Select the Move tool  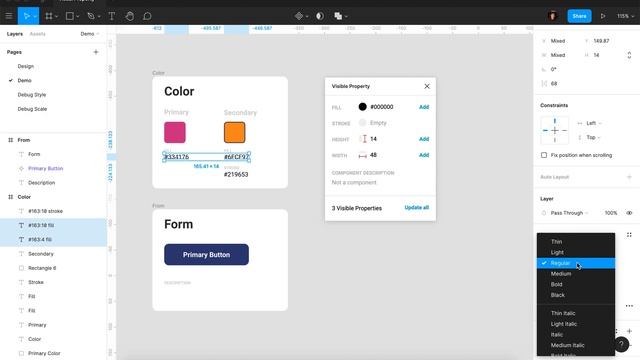26,16
